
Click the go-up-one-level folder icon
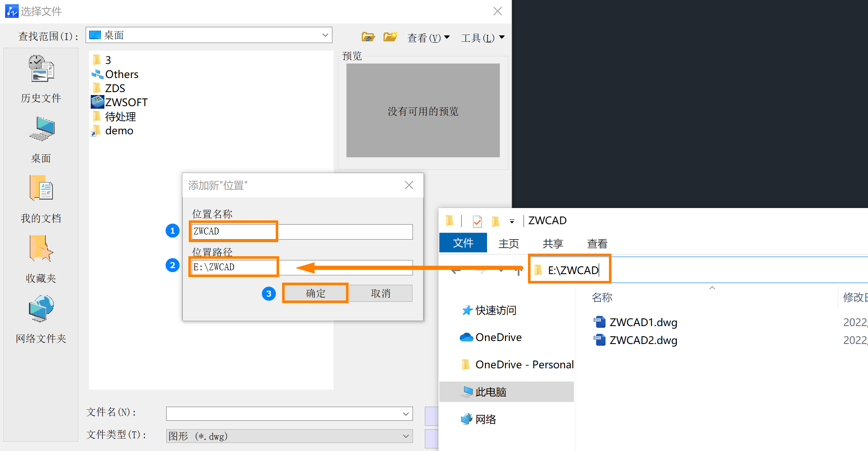368,37
